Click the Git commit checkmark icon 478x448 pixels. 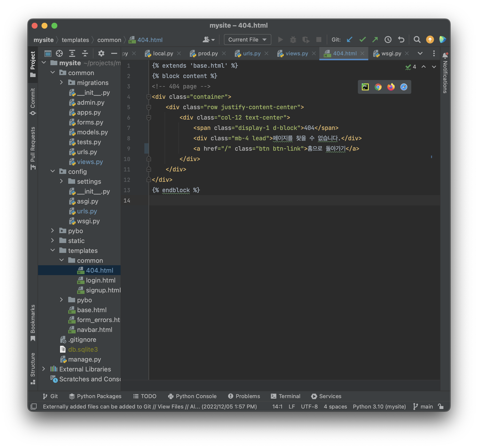click(362, 40)
